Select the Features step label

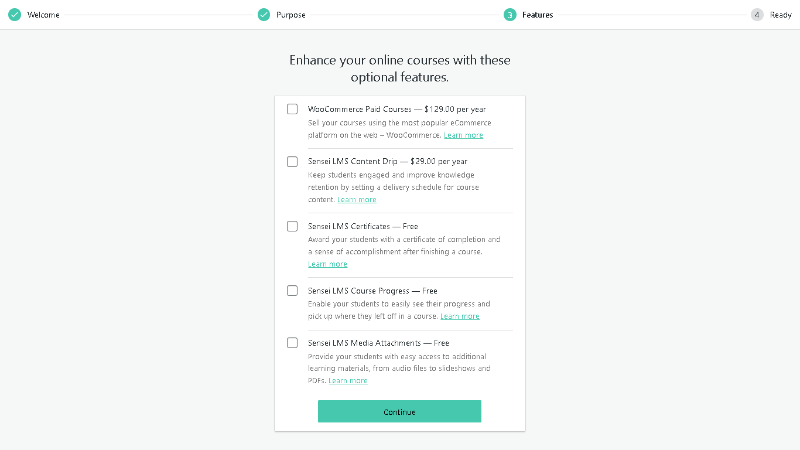(x=538, y=15)
